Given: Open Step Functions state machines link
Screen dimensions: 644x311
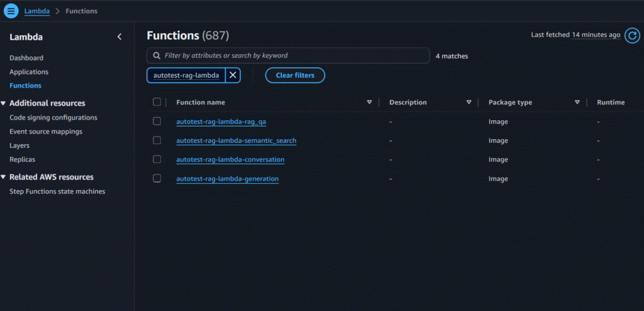Looking at the screenshot, I should [x=57, y=191].
